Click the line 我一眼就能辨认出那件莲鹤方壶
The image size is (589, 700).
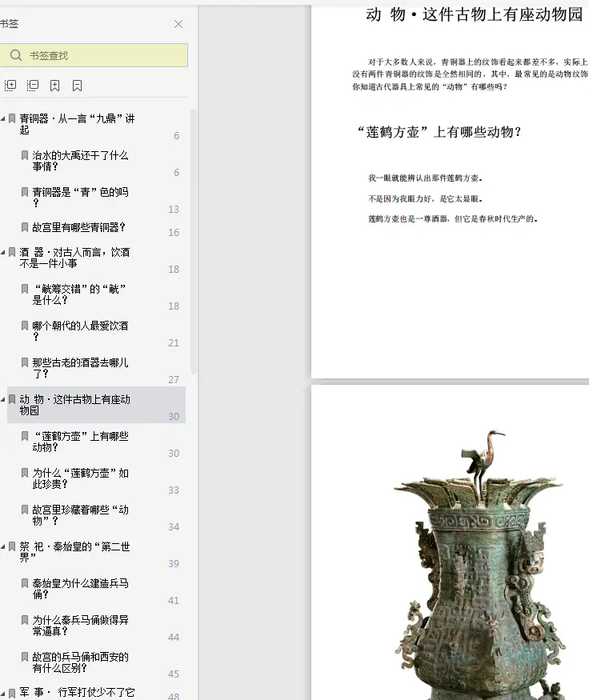tap(425, 178)
